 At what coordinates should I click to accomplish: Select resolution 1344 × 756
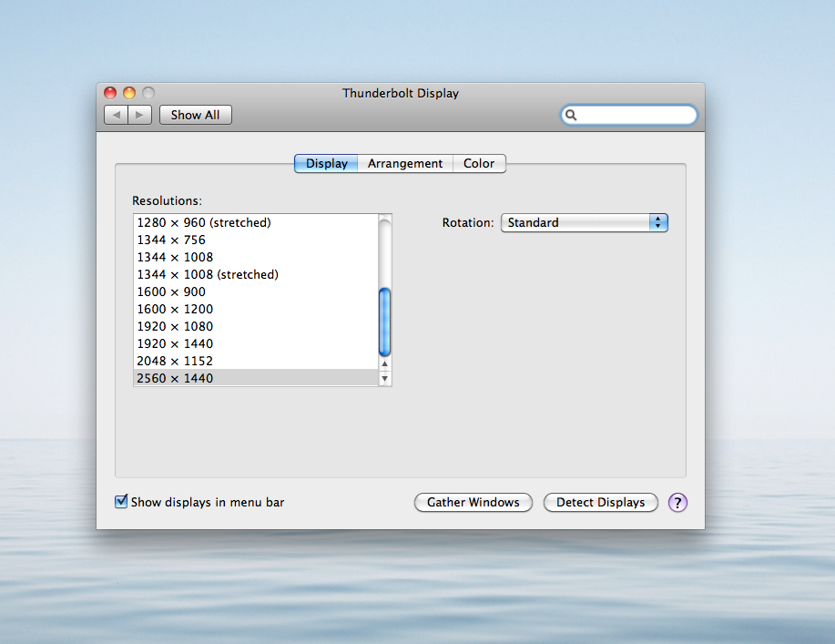pos(256,240)
